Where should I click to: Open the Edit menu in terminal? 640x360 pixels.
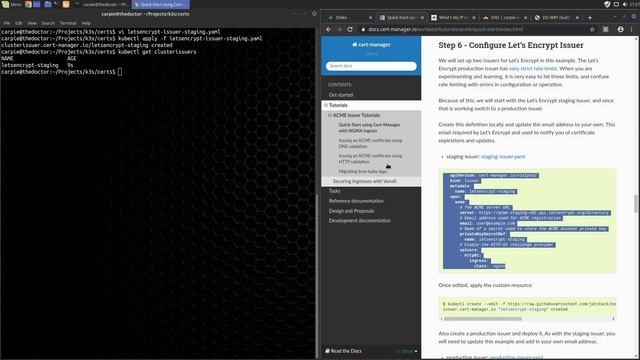click(19, 23)
